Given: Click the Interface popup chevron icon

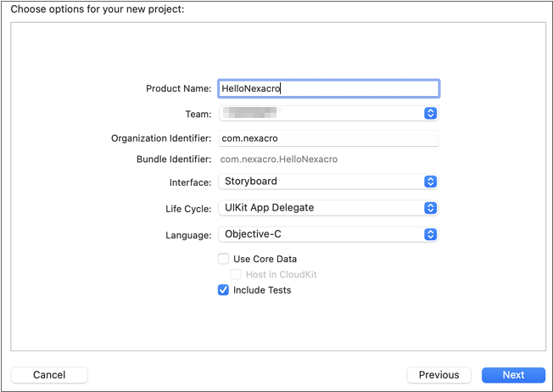Looking at the screenshot, I should pyautogui.click(x=430, y=182).
